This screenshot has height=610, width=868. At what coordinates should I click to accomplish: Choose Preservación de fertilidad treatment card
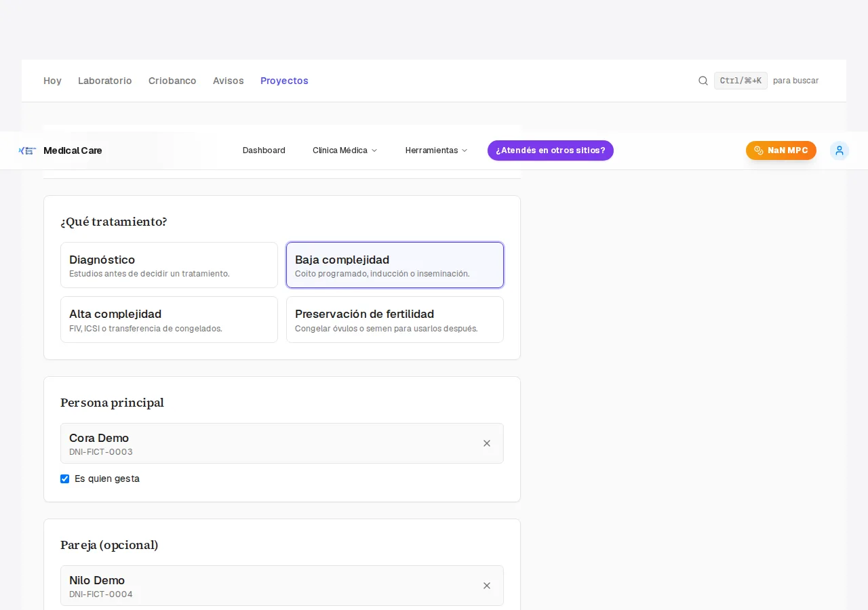click(395, 319)
